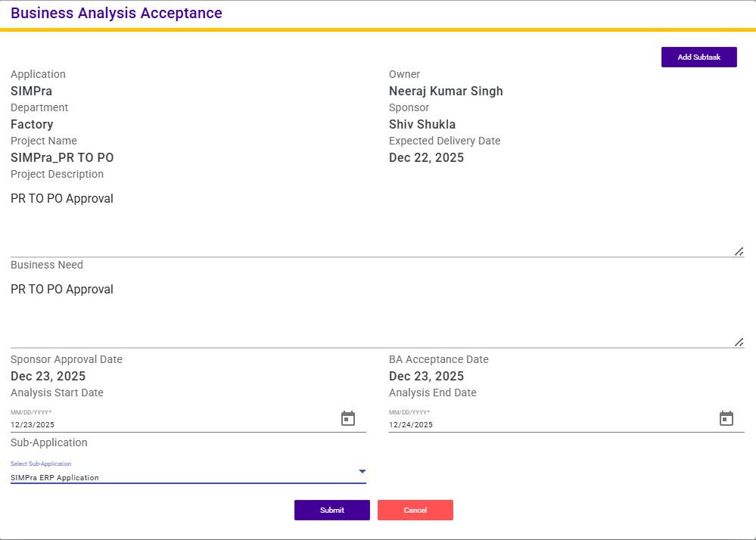
Task: Click the Department value Factory
Action: (32, 125)
